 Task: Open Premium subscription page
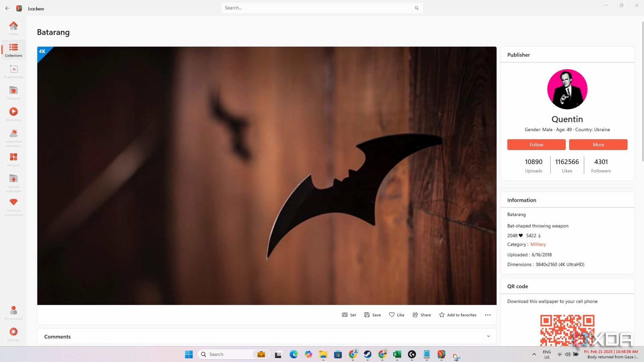coord(13,207)
